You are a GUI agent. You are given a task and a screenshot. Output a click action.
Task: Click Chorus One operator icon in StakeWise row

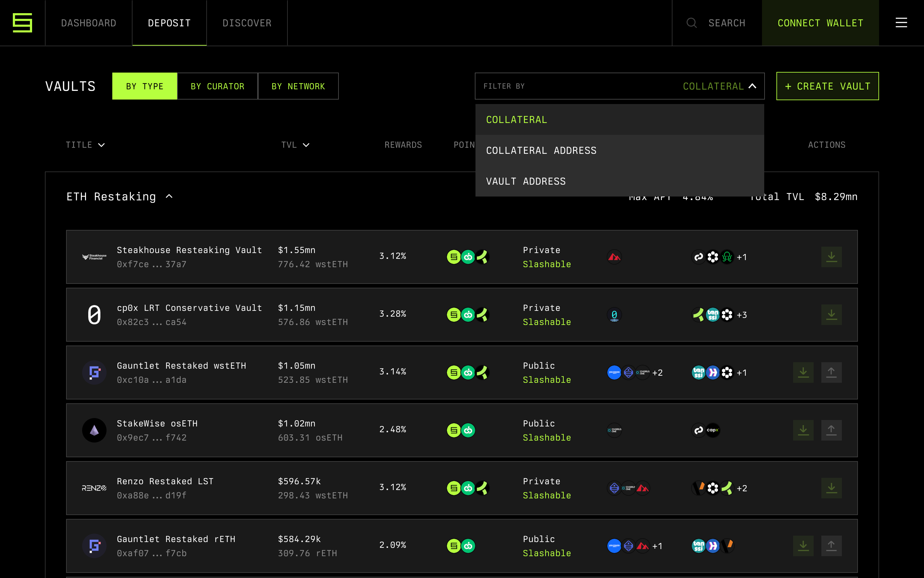614,430
